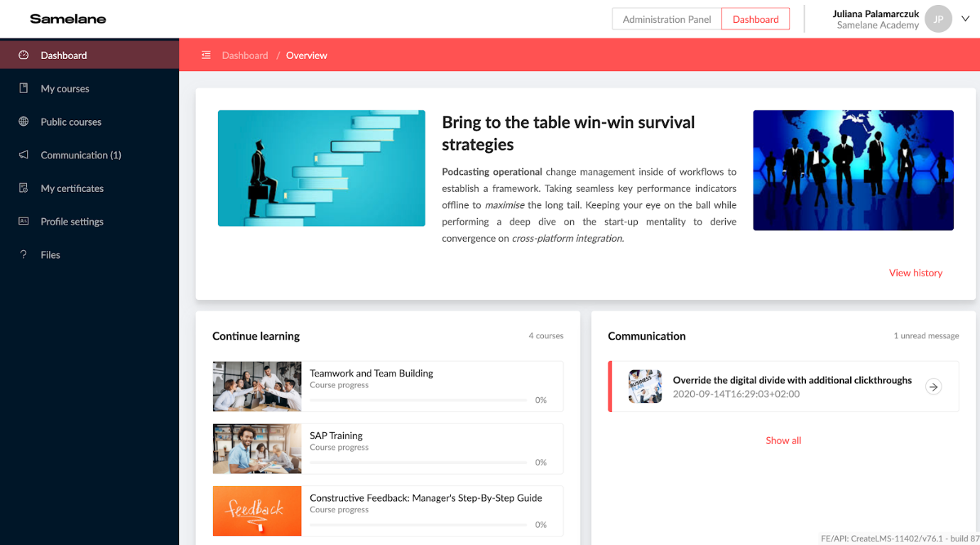Open message with the arrow circle icon

(933, 387)
